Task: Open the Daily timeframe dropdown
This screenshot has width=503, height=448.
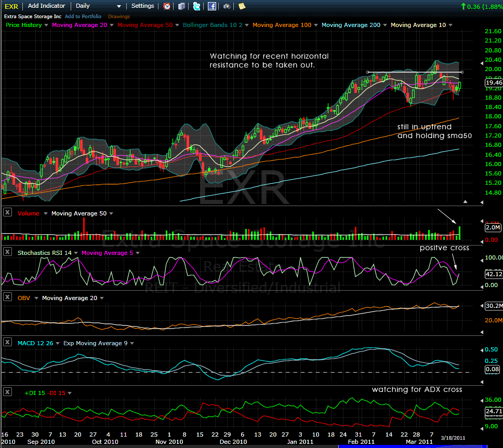Action: (99, 6)
